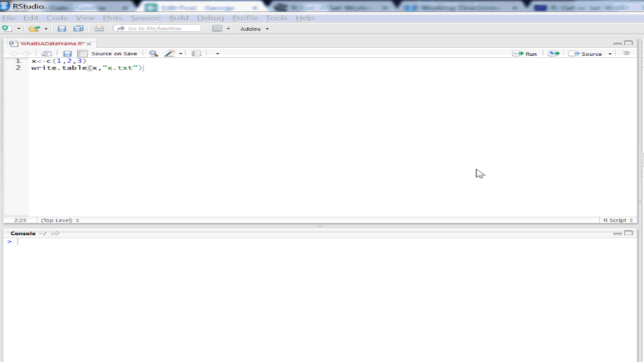Show the document outline icon
Viewport: 644px width, 362px height.
626,53
